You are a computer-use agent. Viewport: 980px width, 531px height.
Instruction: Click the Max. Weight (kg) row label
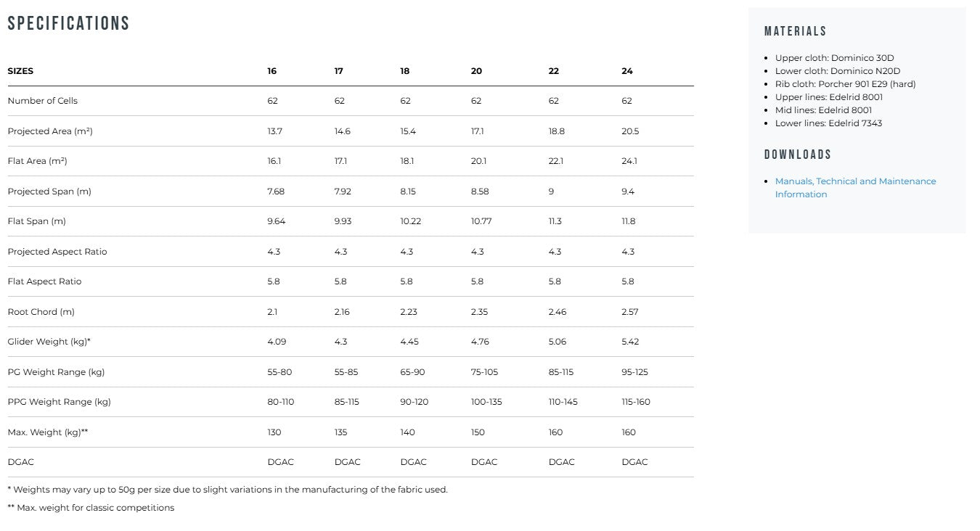tap(48, 432)
